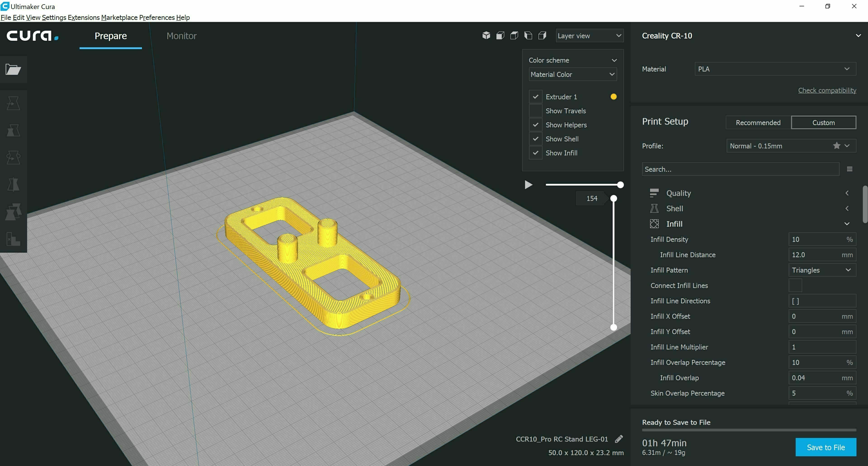
Task: Click the pencil icon to rename job
Action: click(x=619, y=439)
